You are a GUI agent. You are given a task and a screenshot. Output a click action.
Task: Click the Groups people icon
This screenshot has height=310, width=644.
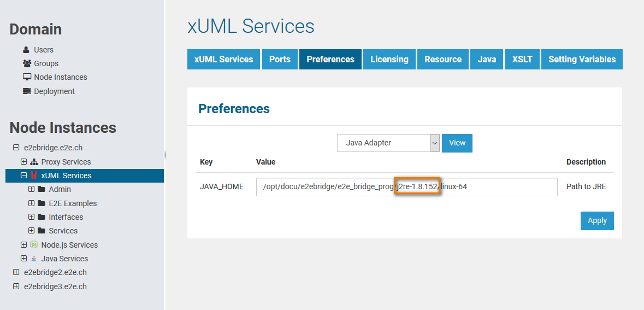point(27,63)
